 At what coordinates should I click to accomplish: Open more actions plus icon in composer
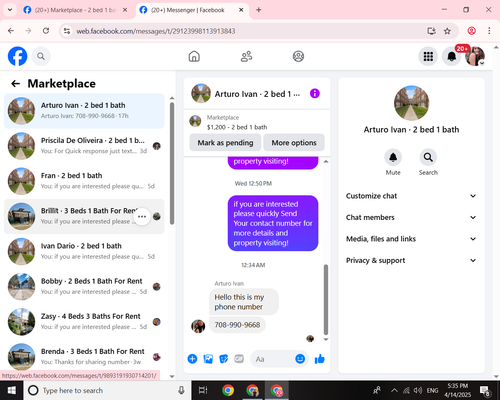click(192, 359)
